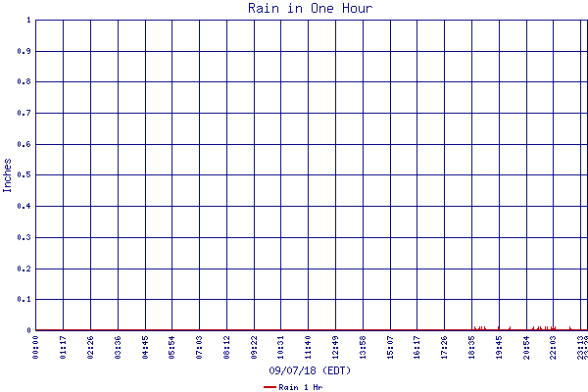This screenshot has height=392, width=588.
Task: Click the x-axis time label 03:36
Action: point(118,347)
